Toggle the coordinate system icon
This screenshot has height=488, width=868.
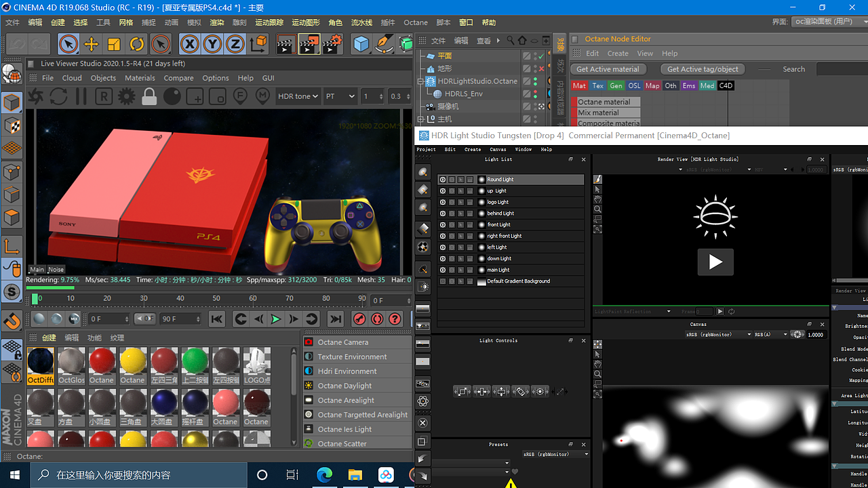[x=258, y=45]
